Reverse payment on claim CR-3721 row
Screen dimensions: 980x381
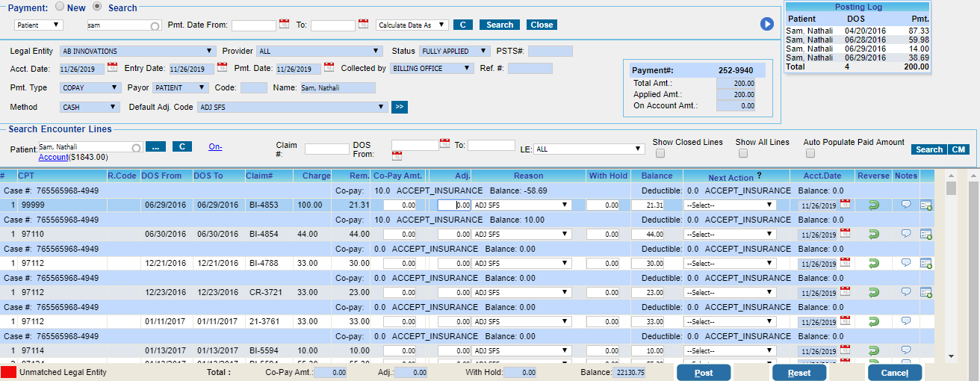click(873, 292)
